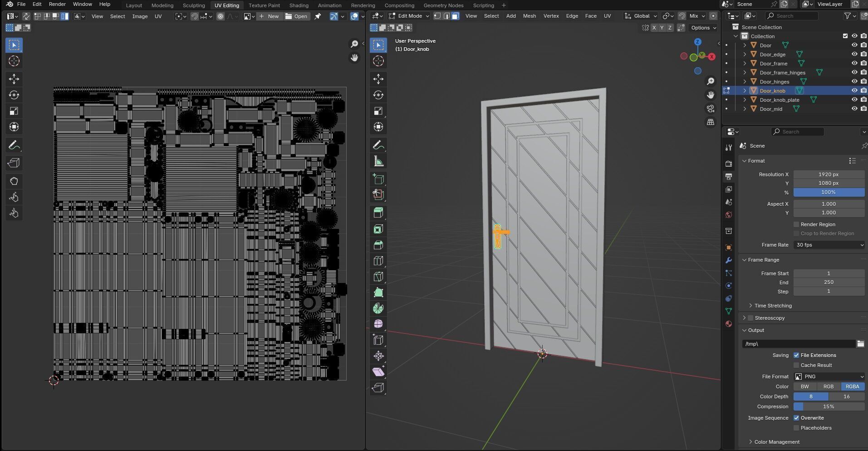Click the perspective/orthographic grid icon in the viewport

pos(711,122)
